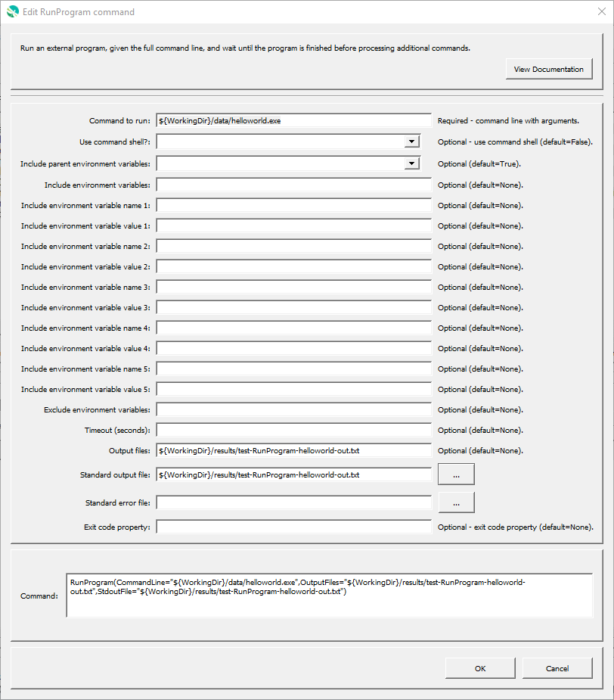
Task: Click the Exit code property field
Action: point(293,527)
